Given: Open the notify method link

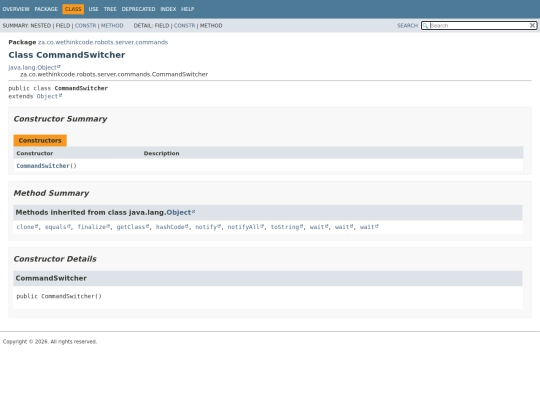Looking at the screenshot, I should [208, 227].
